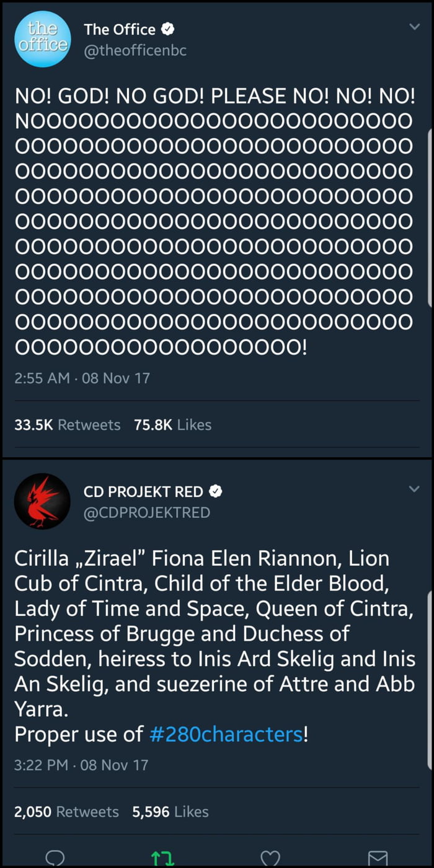
Task: Click the scrollbar beside The Office tweet
Action: (x=430, y=217)
